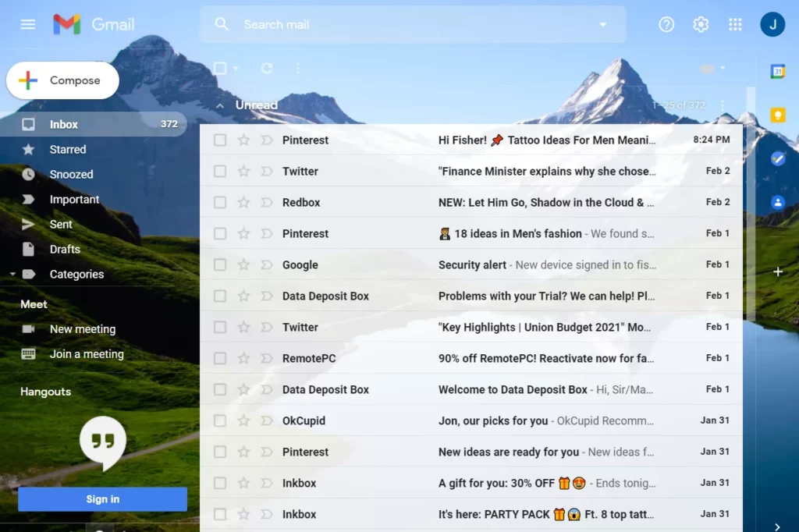Open the toolbar more options menu

point(297,69)
